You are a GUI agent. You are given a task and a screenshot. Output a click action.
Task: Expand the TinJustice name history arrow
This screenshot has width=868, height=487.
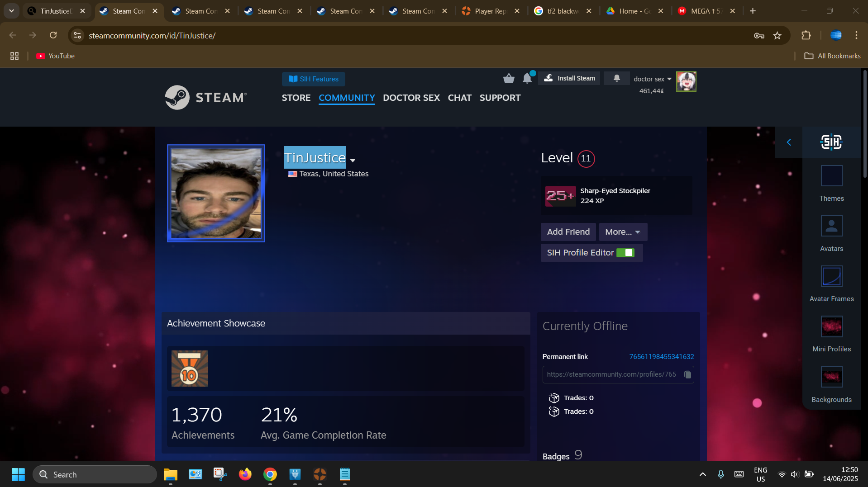click(x=353, y=161)
